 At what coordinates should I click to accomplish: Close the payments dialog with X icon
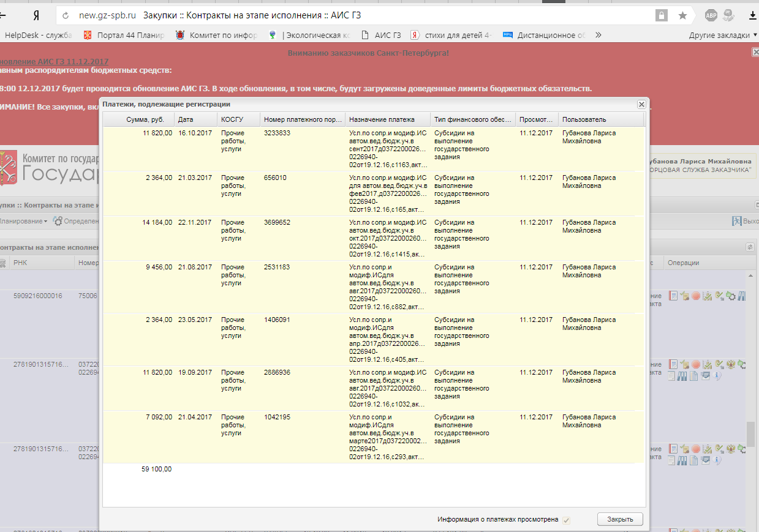click(x=641, y=105)
